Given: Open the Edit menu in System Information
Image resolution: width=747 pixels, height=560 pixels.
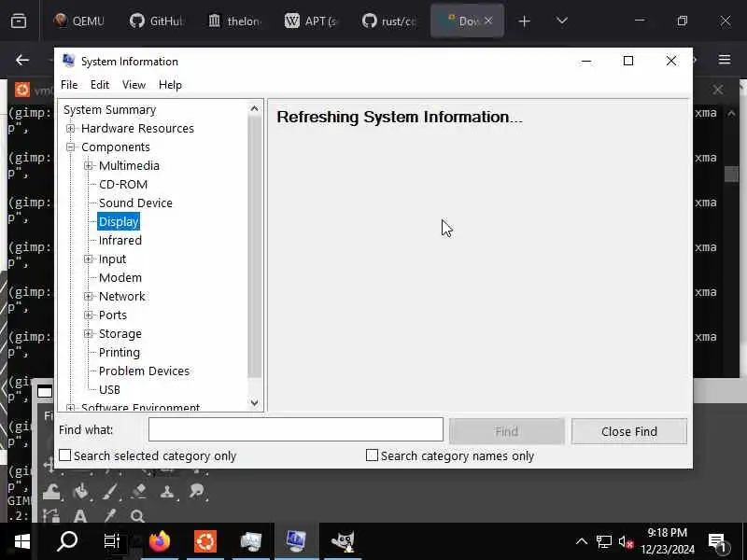Looking at the screenshot, I should (100, 85).
